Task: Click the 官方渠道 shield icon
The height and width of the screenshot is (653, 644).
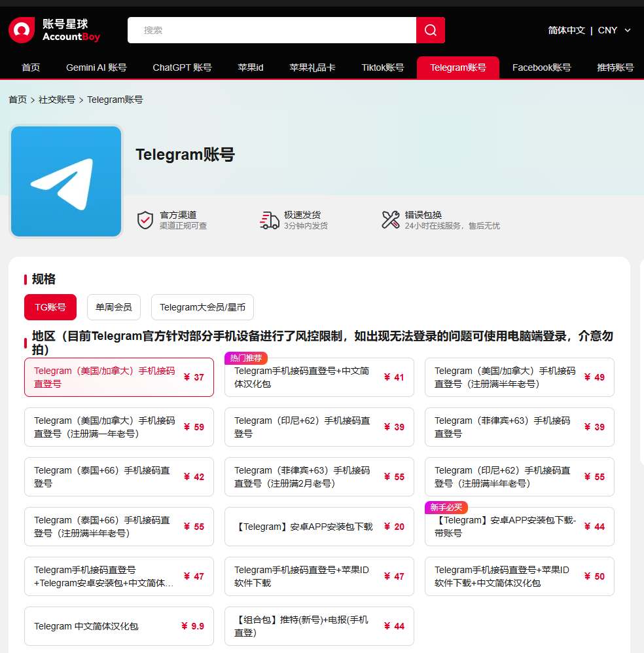Action: tap(145, 220)
